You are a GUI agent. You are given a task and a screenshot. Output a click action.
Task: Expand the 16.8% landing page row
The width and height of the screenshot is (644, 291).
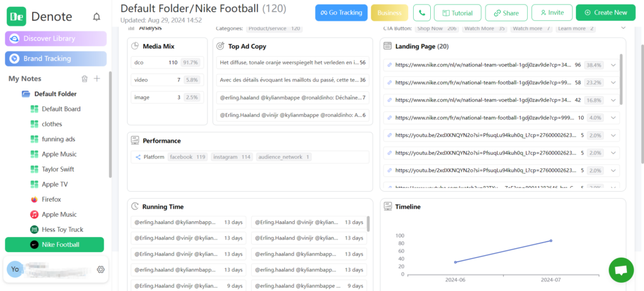[613, 100]
